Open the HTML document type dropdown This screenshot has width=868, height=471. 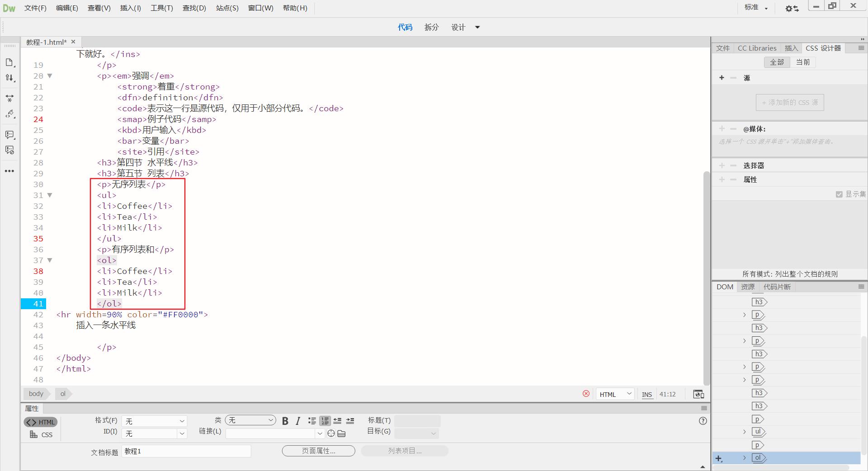pos(615,394)
